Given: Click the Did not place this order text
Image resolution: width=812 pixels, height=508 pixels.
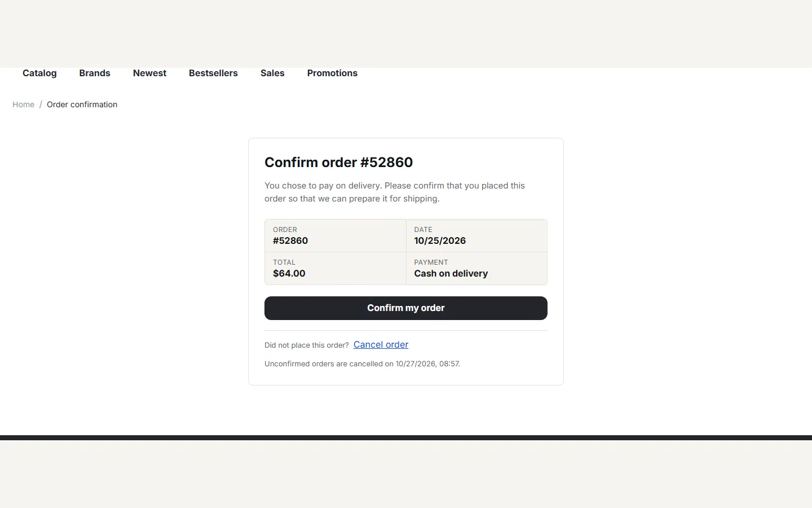Looking at the screenshot, I should coord(307,345).
